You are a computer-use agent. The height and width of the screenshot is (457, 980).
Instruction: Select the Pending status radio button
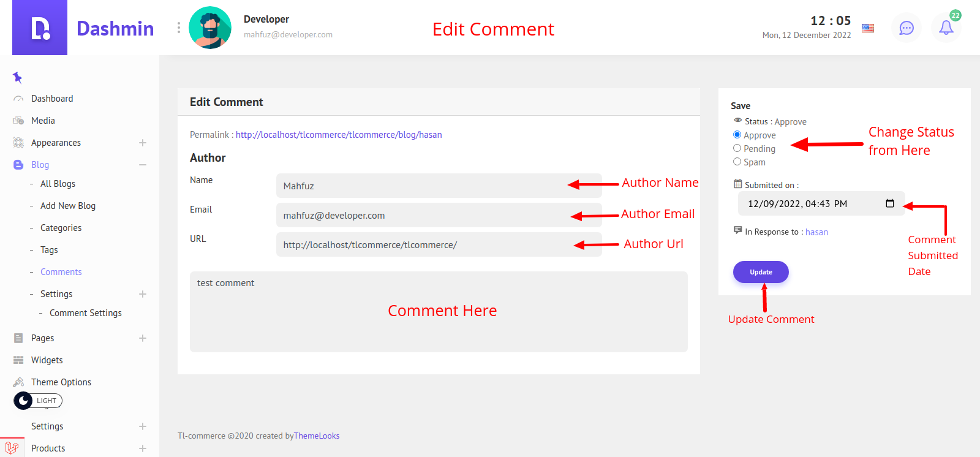pyautogui.click(x=737, y=148)
